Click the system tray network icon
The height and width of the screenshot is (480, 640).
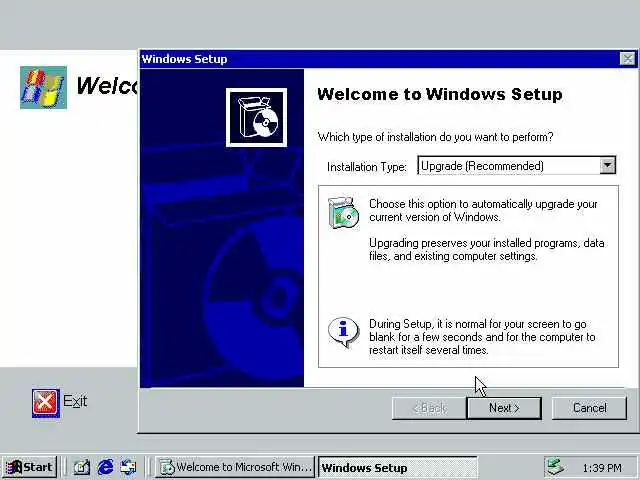click(556, 467)
